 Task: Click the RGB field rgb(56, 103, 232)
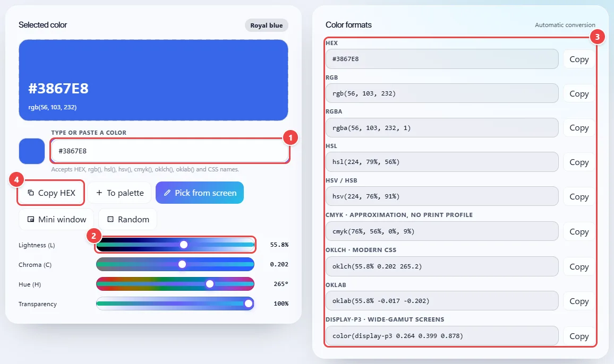[x=442, y=93]
